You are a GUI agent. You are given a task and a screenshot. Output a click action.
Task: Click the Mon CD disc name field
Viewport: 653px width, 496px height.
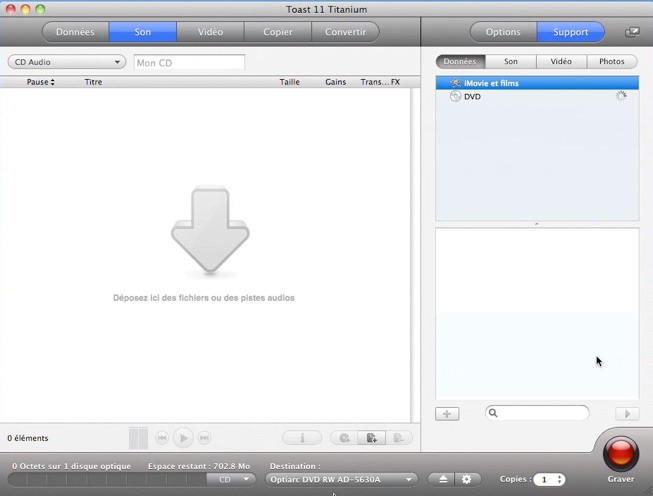click(189, 62)
